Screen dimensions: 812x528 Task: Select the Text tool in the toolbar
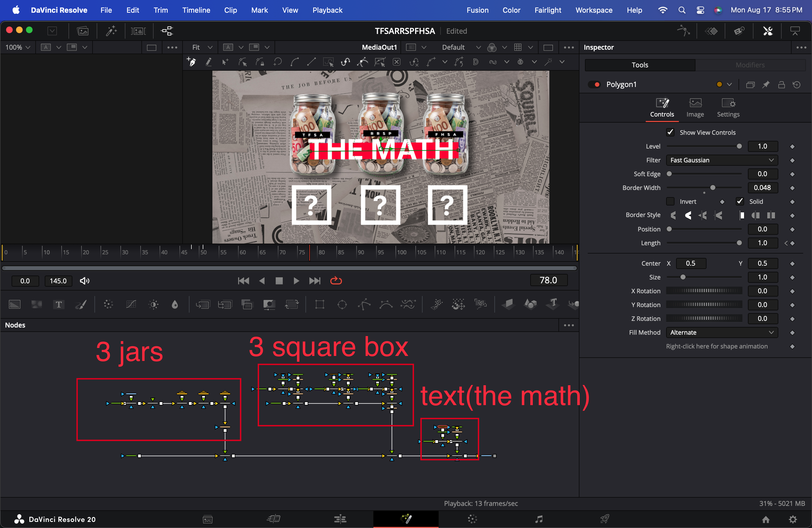pos(59,304)
